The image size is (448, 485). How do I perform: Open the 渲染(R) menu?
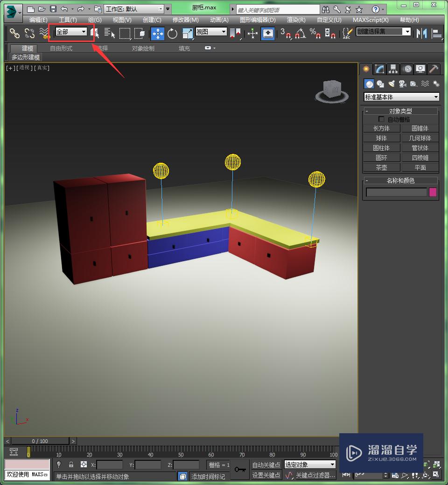(x=296, y=20)
